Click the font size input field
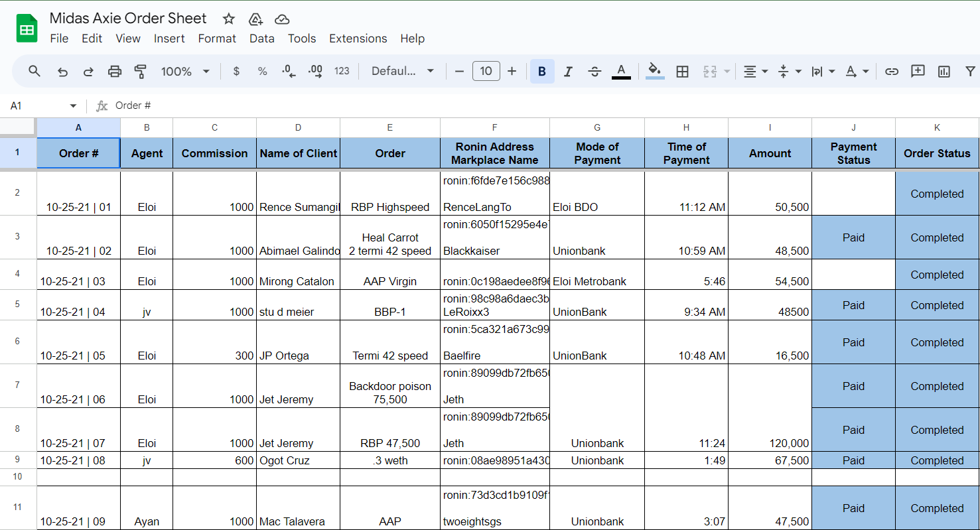The height and width of the screenshot is (530, 980). (486, 71)
